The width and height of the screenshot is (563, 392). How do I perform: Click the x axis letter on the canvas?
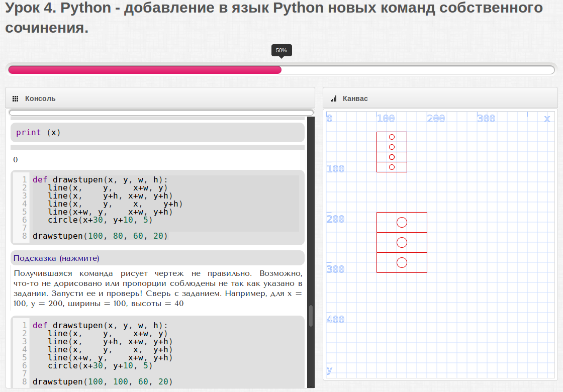click(547, 119)
